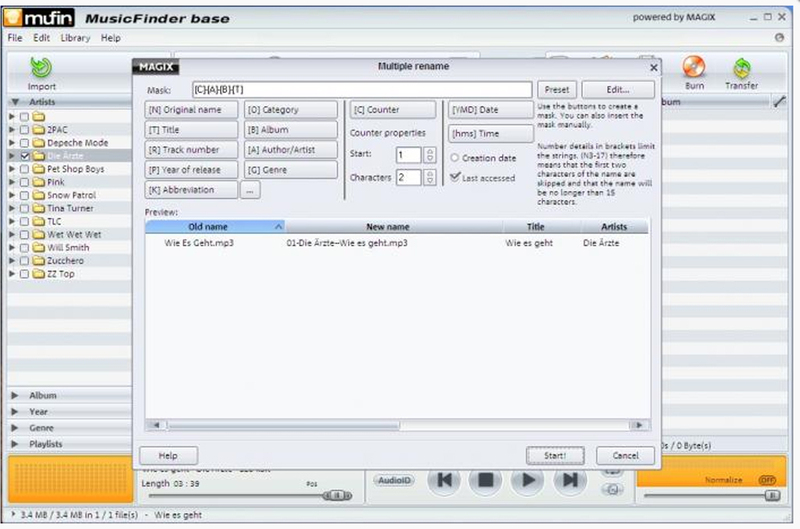800x529 pixels.
Task: Uncheck the Die Ärzte checkbox
Action: (24, 156)
